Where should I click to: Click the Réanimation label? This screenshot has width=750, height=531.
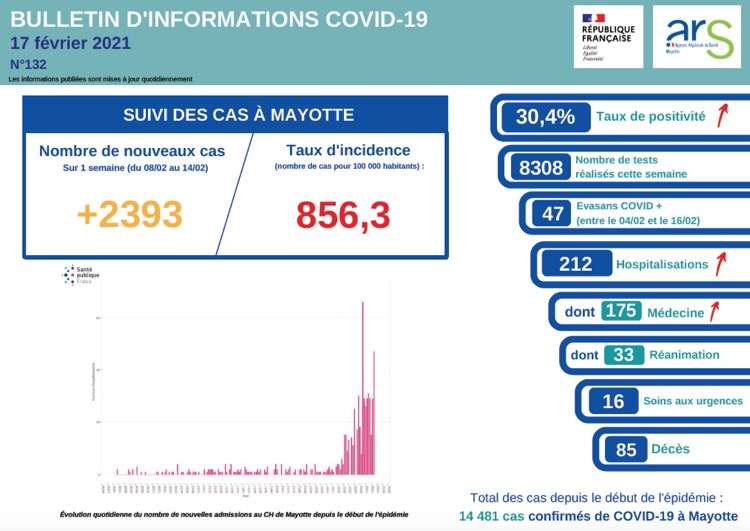pyautogui.click(x=684, y=354)
